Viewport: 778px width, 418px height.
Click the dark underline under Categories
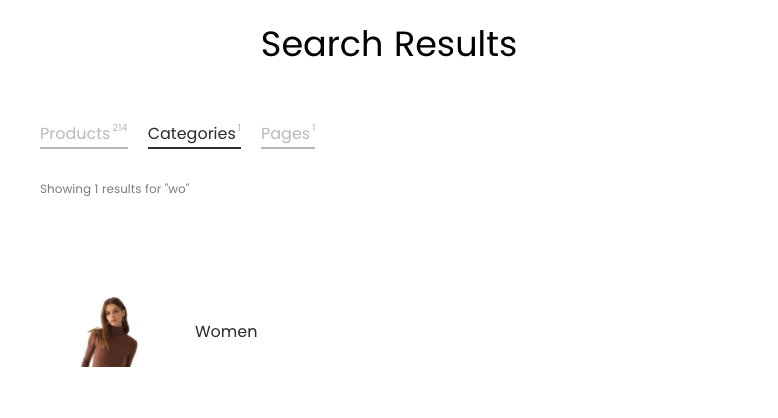click(194, 147)
